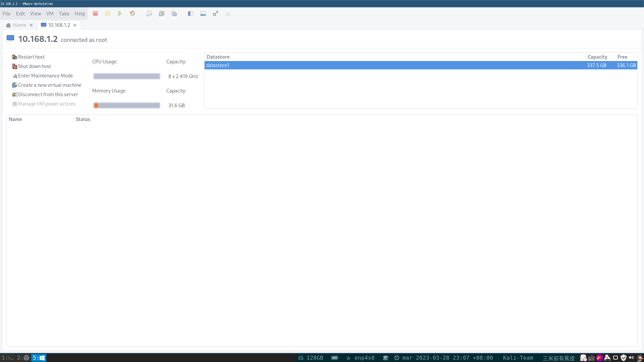Click the 336.1 GB free cell
The width and height of the screenshot is (644, 362).
tap(626, 65)
